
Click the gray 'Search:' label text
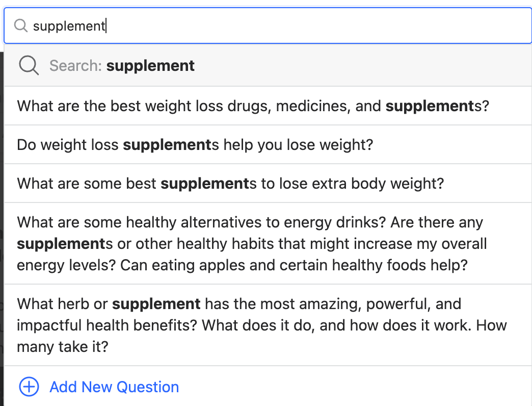pyautogui.click(x=75, y=65)
